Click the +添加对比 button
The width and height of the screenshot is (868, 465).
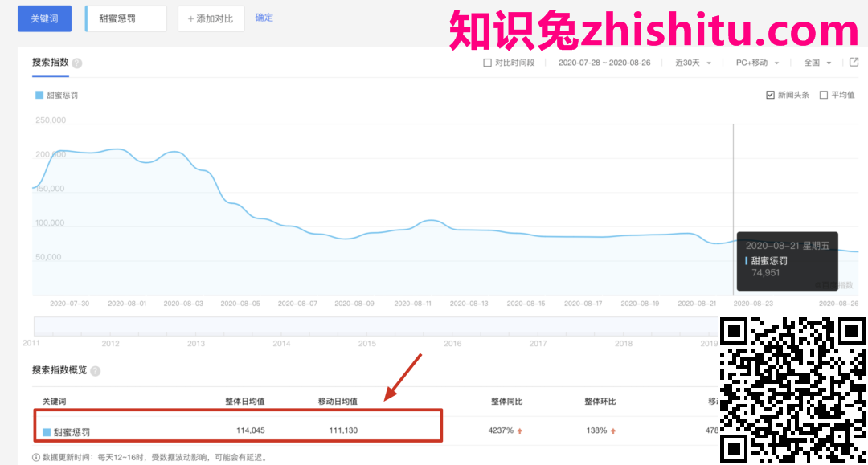pos(211,18)
